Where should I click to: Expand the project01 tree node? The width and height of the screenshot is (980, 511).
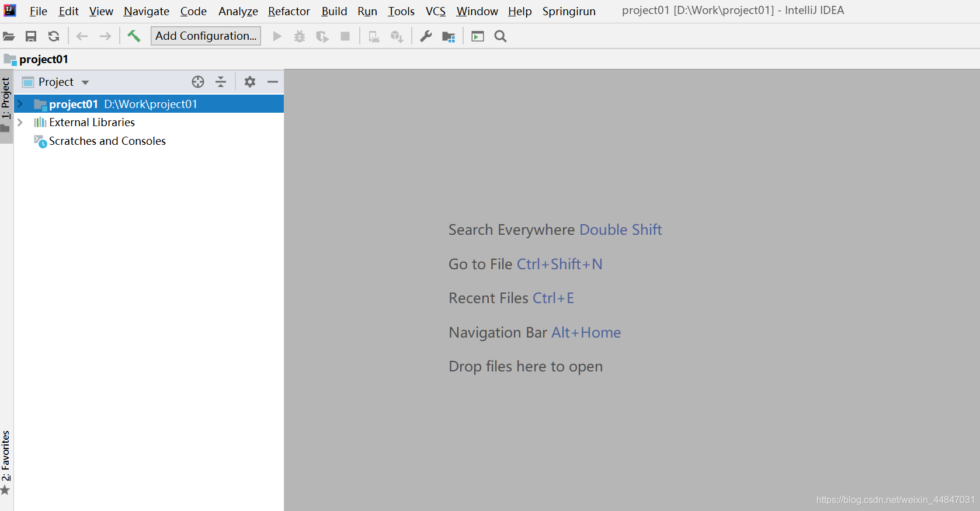point(20,104)
